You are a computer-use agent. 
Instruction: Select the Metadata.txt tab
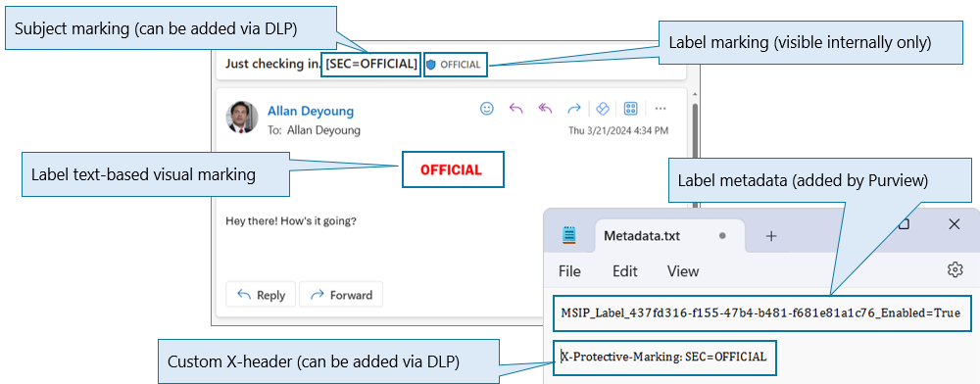669,236
